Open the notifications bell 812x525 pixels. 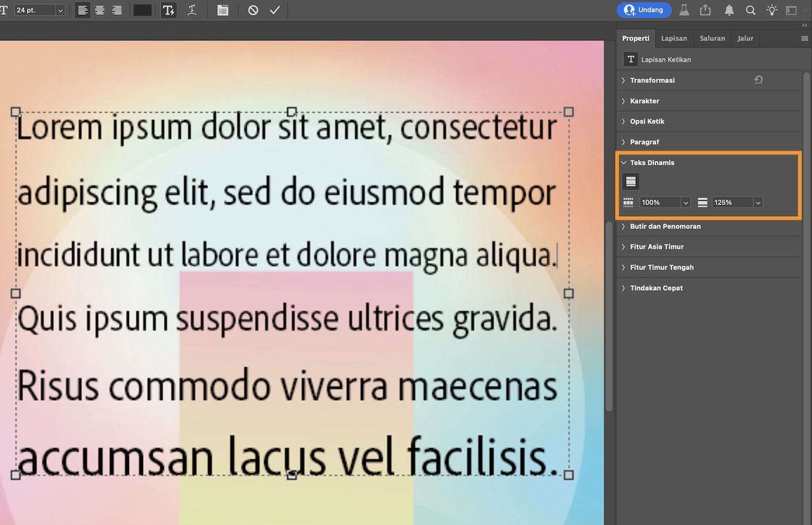tap(729, 10)
